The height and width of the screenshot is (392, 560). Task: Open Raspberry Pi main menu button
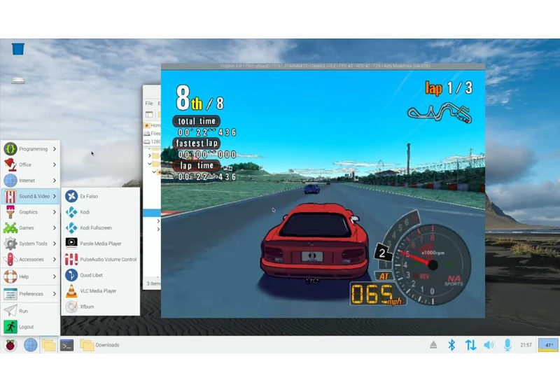pyautogui.click(x=10, y=345)
